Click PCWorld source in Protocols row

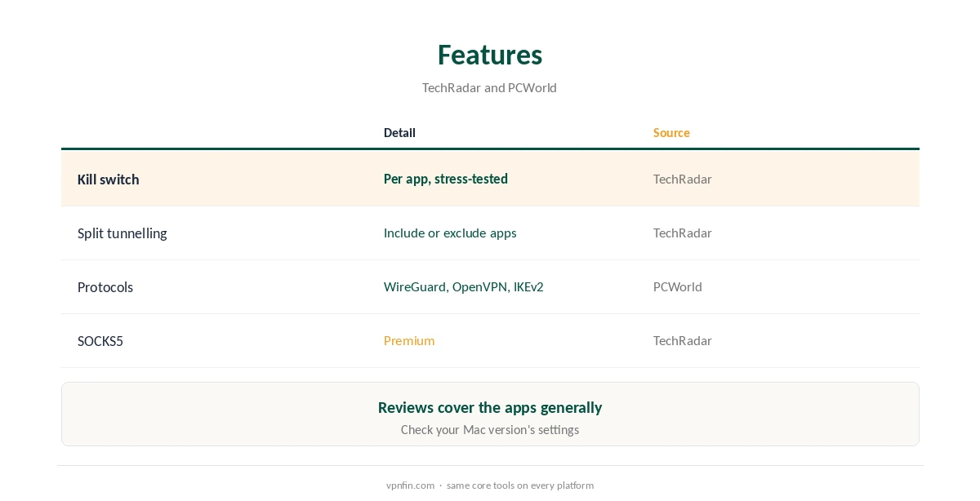point(678,287)
